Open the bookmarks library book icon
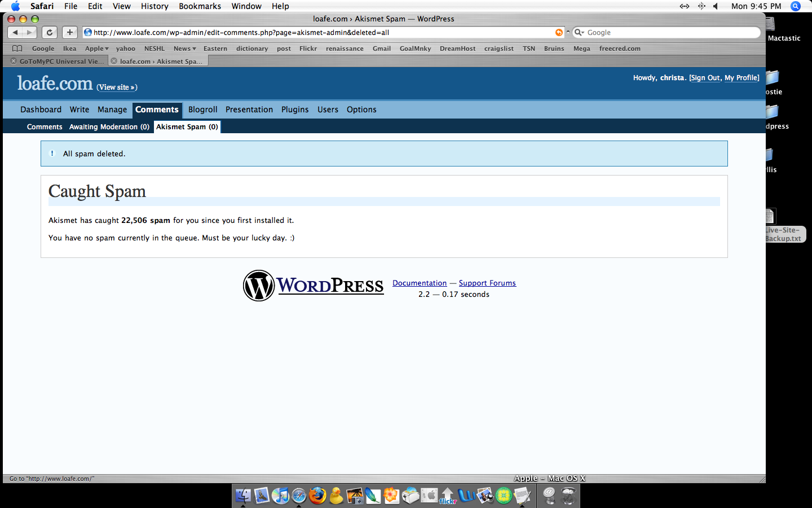812x508 pixels. [x=17, y=49]
